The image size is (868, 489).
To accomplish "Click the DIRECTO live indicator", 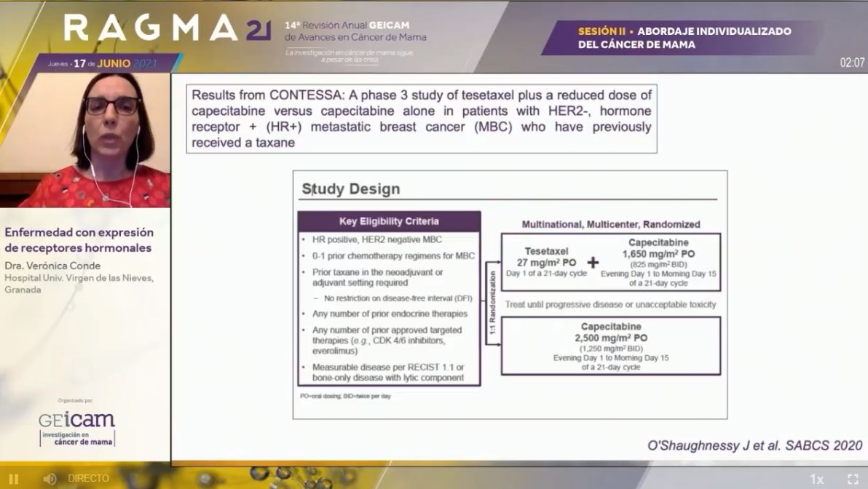I will (x=88, y=478).
